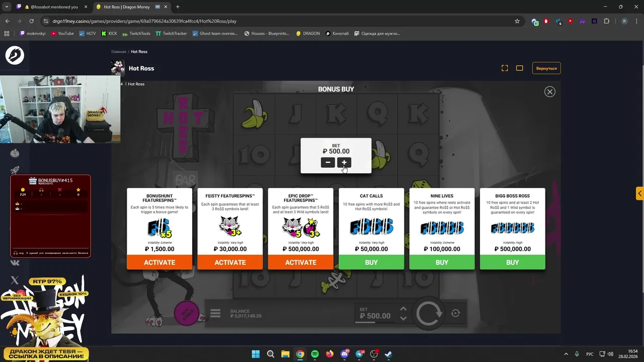Open the TwitchTracker bookmark

pyautogui.click(x=172, y=34)
